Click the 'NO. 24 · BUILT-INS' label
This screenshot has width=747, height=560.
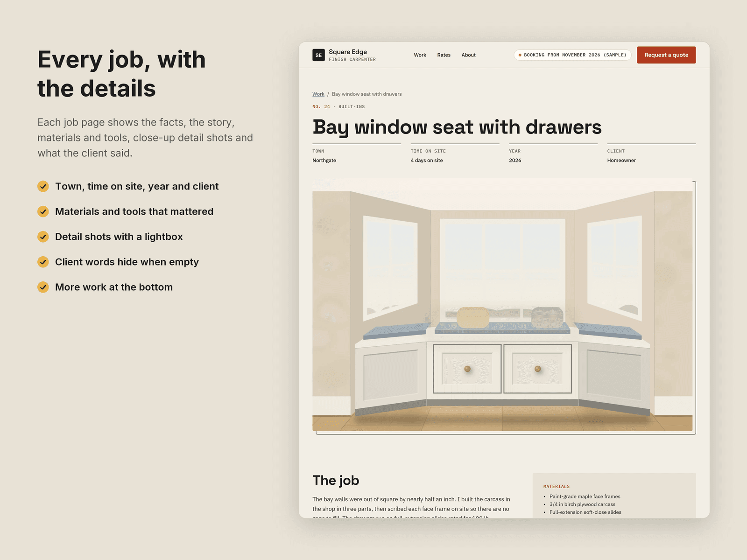[x=338, y=107]
